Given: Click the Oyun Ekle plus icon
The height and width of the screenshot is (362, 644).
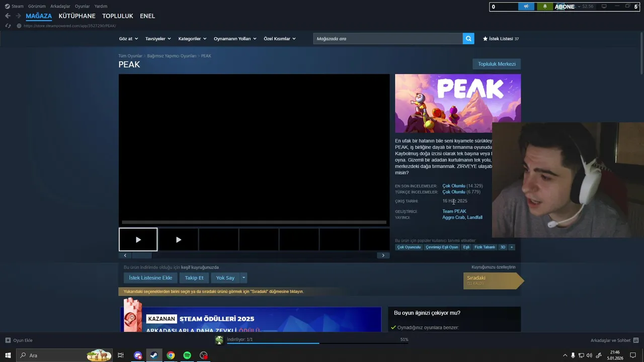Looking at the screenshot, I should pyautogui.click(x=8, y=340).
